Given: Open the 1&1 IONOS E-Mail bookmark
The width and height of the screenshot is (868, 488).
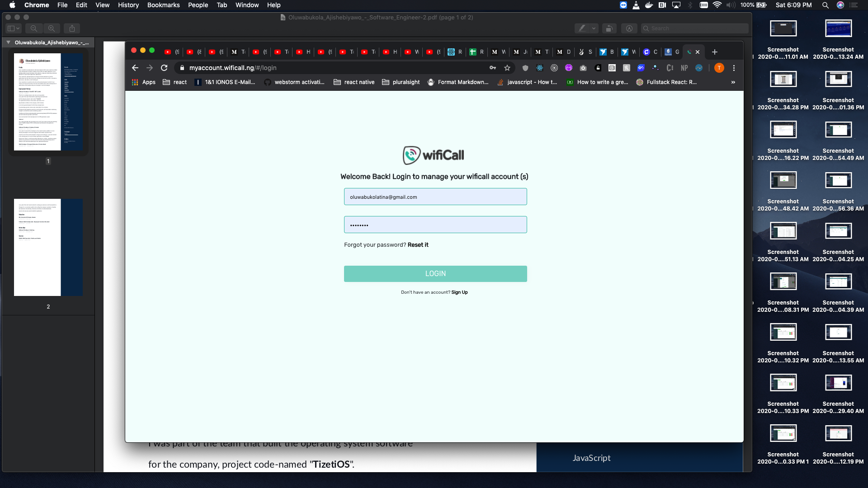Looking at the screenshot, I should click(x=225, y=82).
